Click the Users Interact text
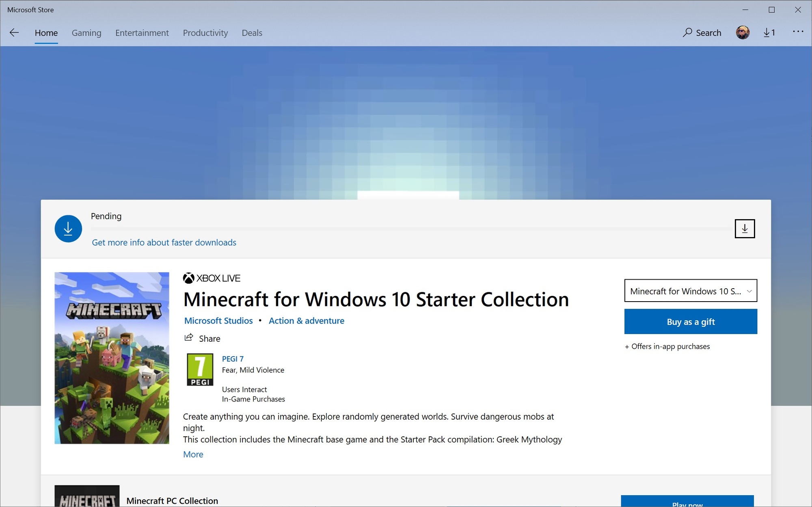The width and height of the screenshot is (812, 507). pos(244,389)
